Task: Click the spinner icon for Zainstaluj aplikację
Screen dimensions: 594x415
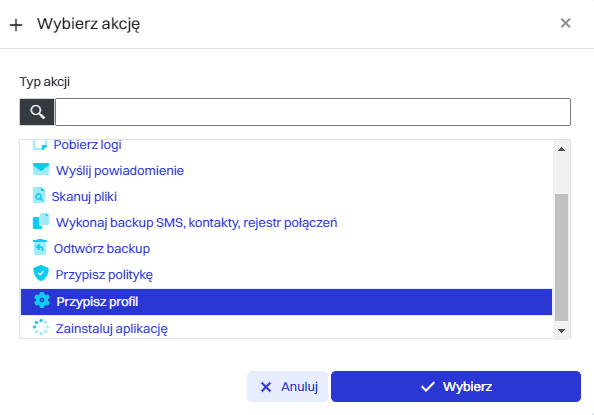Action: click(x=41, y=327)
